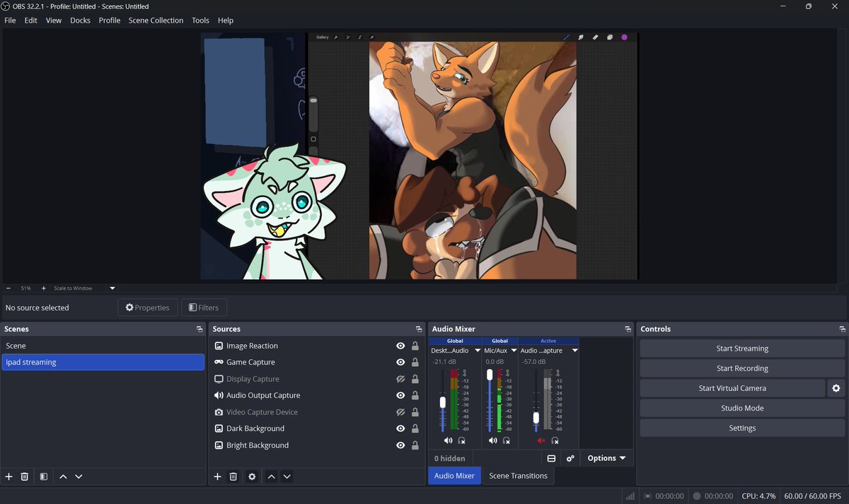Image resolution: width=849 pixels, height=504 pixels.
Task: Click Start Streaming
Action: (742, 348)
